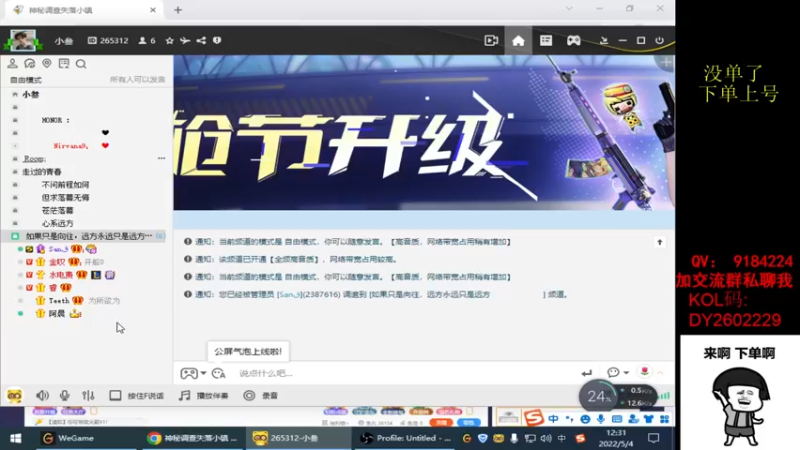Image resolution: width=800 pixels, height=450 pixels.
Task: Open the list panel icon in top bar
Action: click(x=546, y=40)
